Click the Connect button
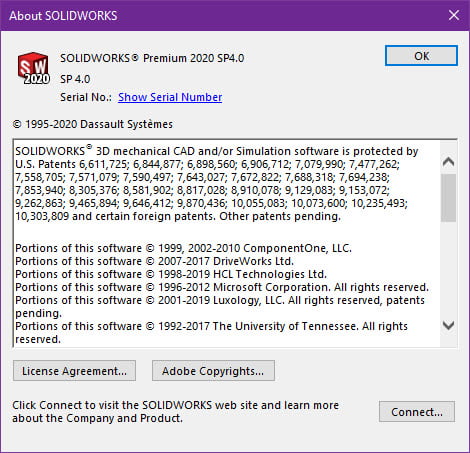The height and width of the screenshot is (453, 470). pos(417,412)
